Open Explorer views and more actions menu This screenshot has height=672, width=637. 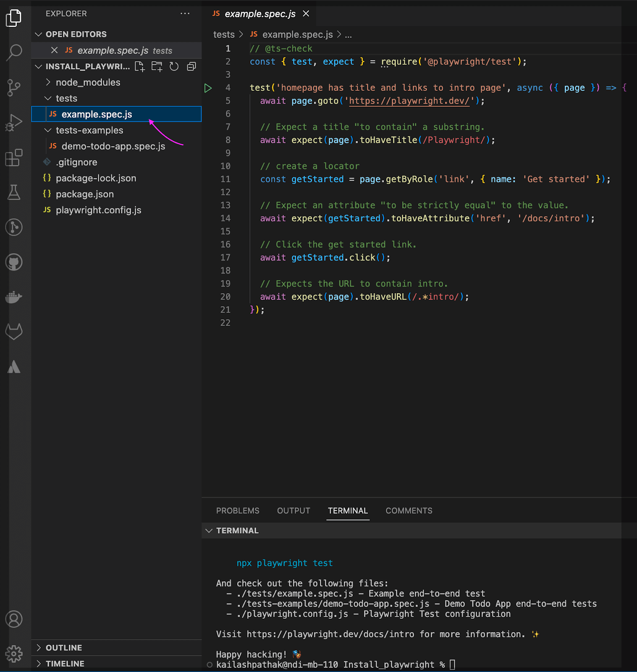tap(185, 13)
